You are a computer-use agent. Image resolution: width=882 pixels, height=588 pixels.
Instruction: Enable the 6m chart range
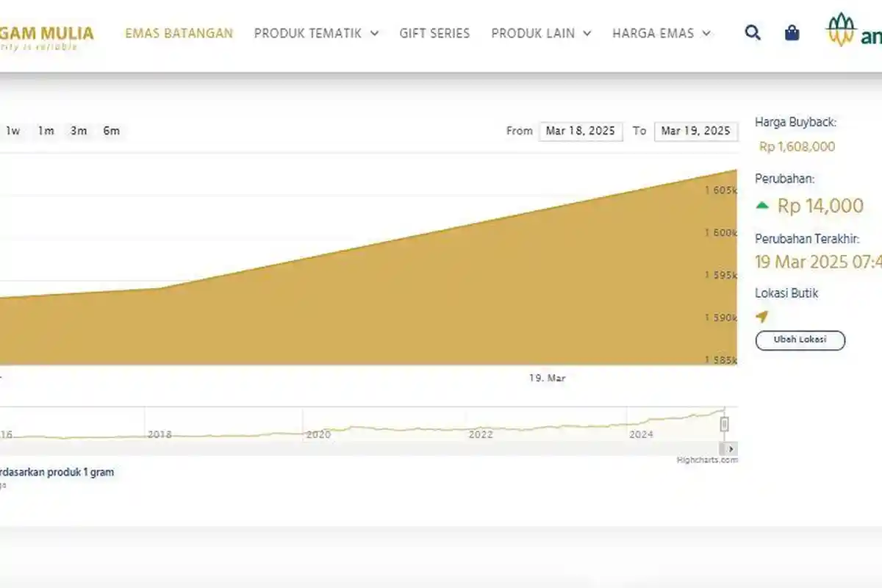coord(111,131)
